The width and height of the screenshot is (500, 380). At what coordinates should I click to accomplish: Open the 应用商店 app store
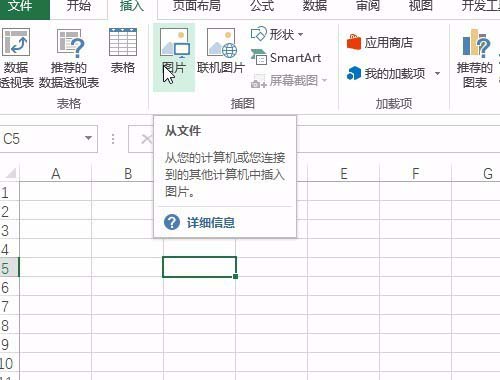click(380, 43)
